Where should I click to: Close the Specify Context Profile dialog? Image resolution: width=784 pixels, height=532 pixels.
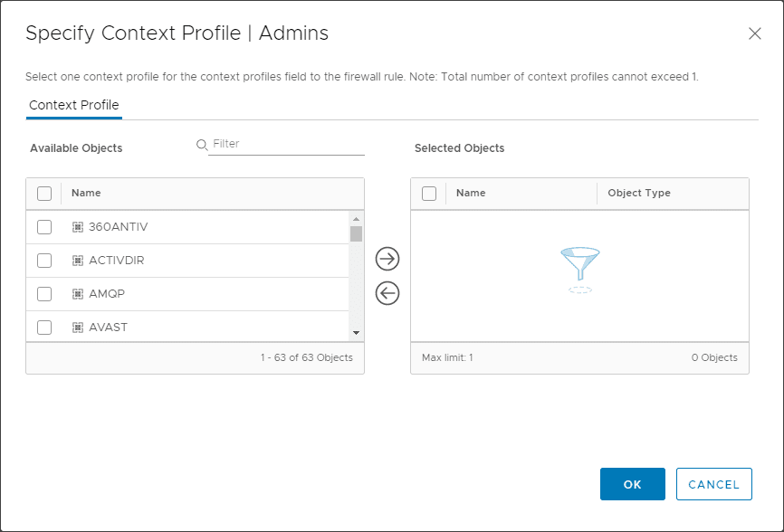click(754, 33)
